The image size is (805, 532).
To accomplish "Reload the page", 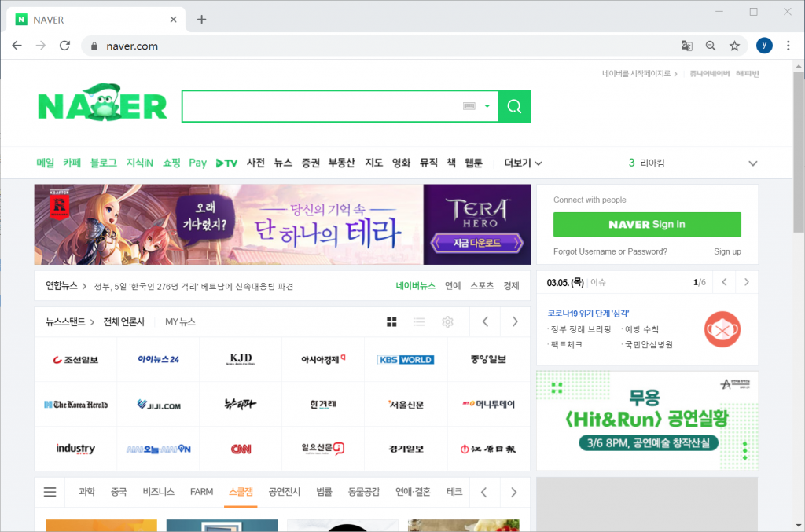I will pos(64,46).
